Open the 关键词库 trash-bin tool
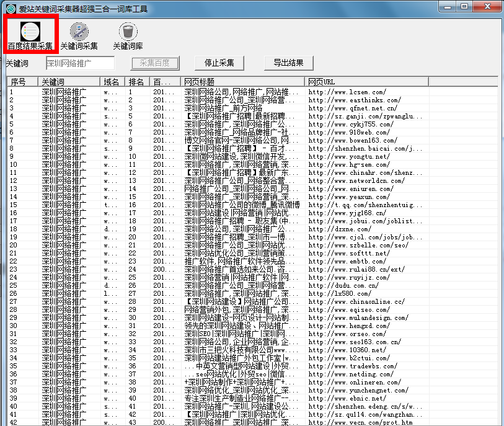The height and width of the screenshot is (426, 504). tap(128, 36)
